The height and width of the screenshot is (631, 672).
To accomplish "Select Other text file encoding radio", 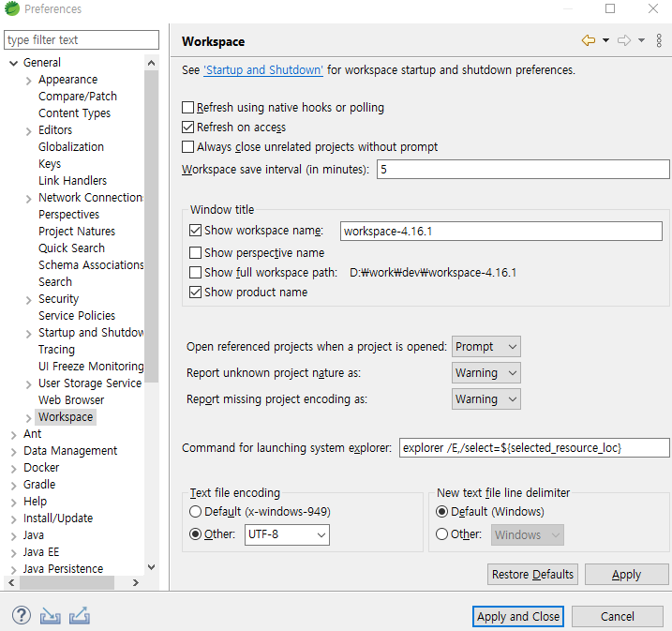I will pos(196,534).
